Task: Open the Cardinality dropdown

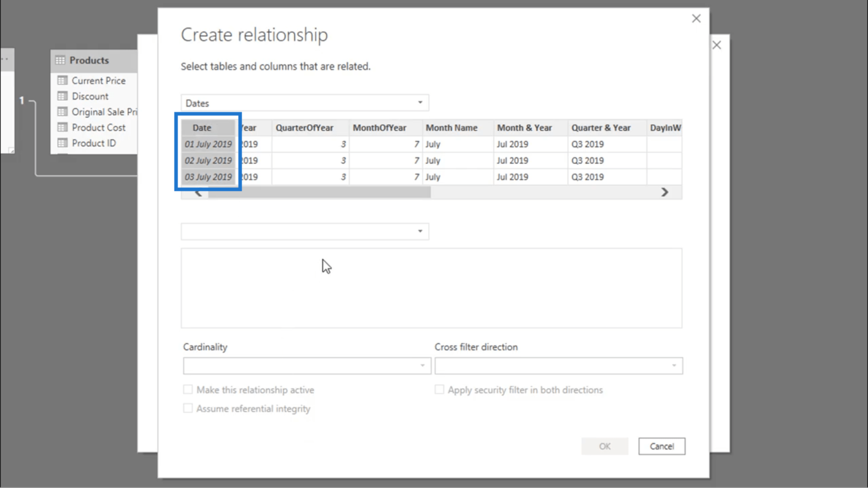Action: coord(307,366)
